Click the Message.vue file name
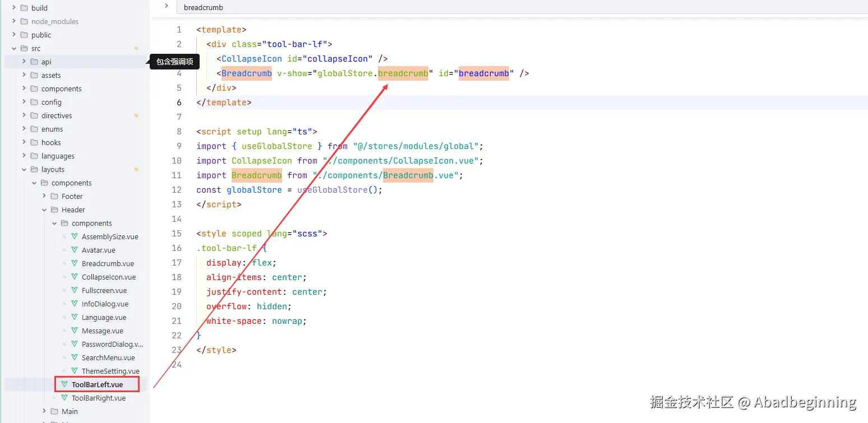The image size is (868, 423). tap(102, 331)
